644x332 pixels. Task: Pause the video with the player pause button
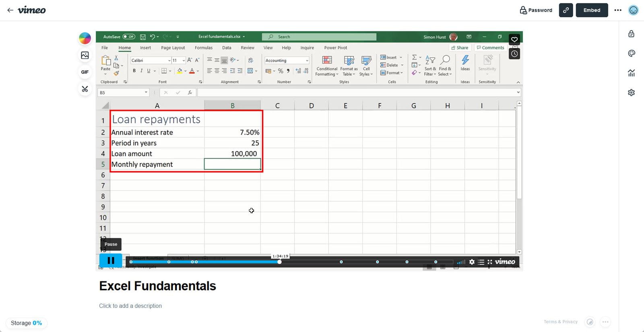(x=111, y=260)
